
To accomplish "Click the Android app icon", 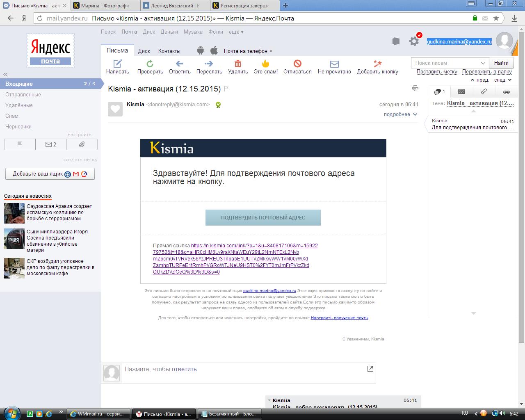I will [201, 50].
